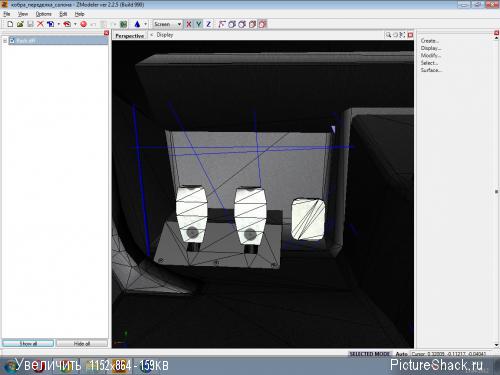Click the New file toolbar icon
The height and width of the screenshot is (375, 500).
point(10,24)
